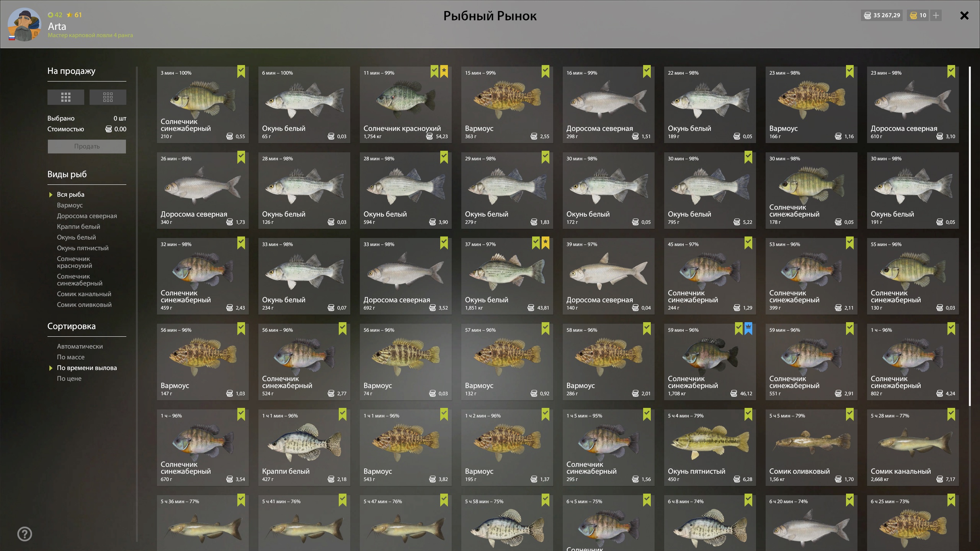Click the Продать sell button
The image size is (980, 551).
pyautogui.click(x=87, y=147)
